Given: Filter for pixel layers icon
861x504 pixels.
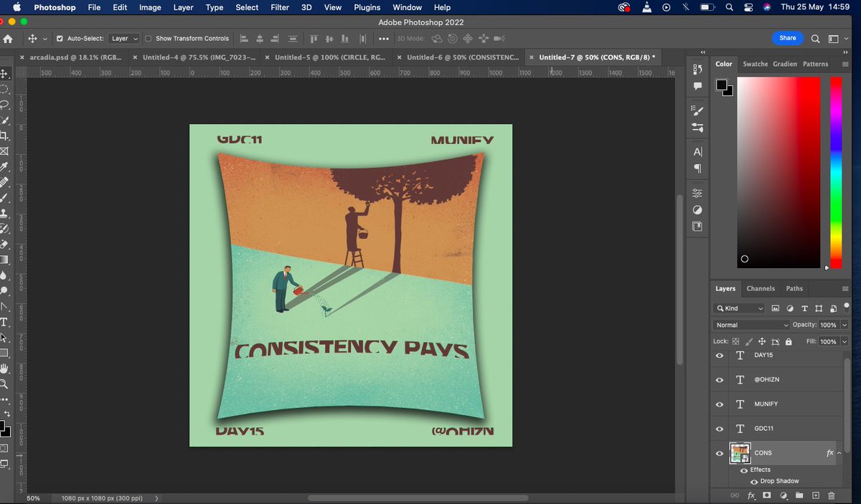Looking at the screenshot, I should tap(775, 308).
